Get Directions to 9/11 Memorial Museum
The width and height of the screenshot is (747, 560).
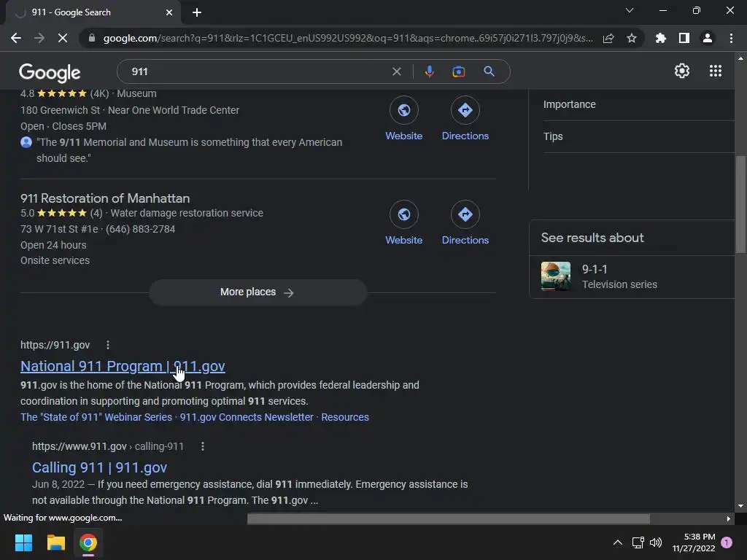tap(465, 119)
